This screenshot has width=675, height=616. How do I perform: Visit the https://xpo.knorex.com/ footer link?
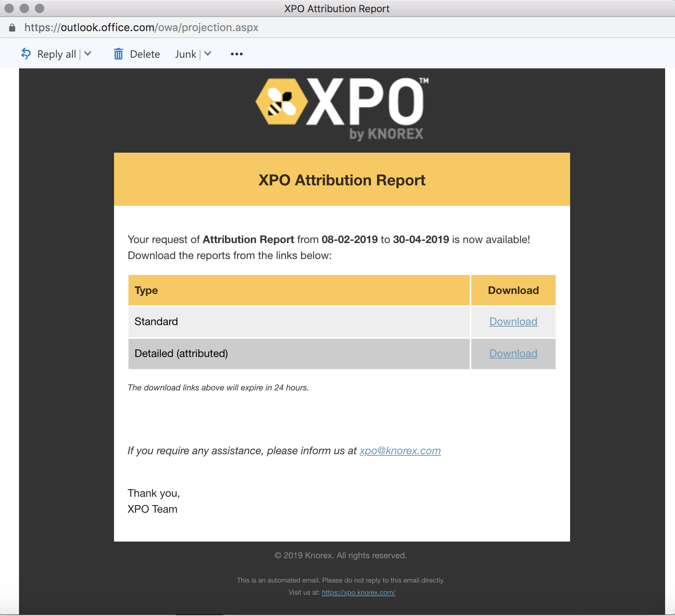tap(358, 592)
